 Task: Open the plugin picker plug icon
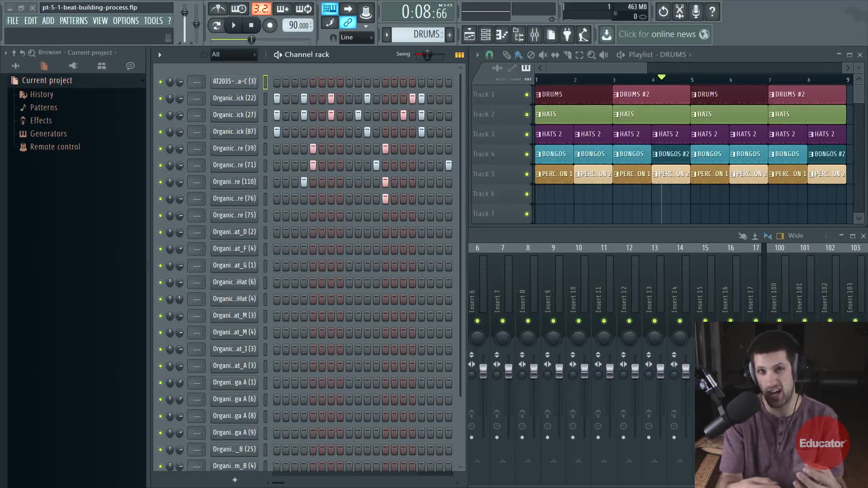tap(567, 34)
